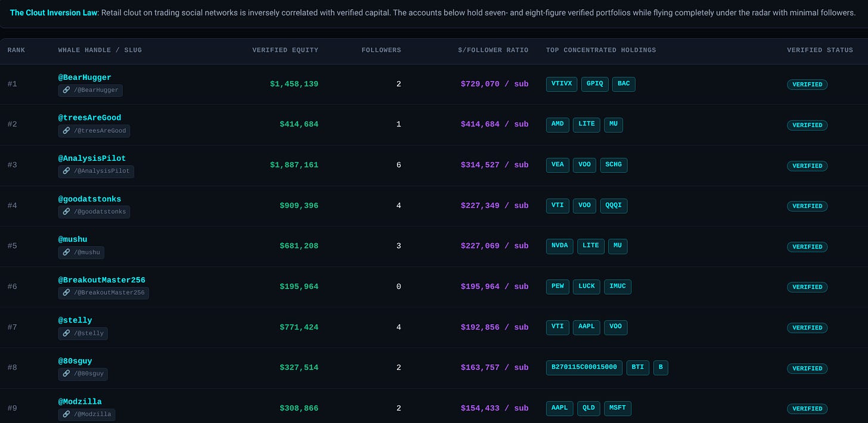Click the RANK column header

(16, 50)
